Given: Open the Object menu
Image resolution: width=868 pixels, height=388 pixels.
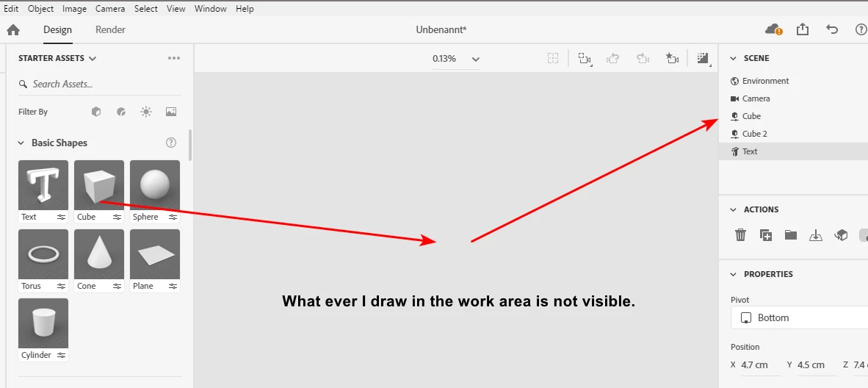Looking at the screenshot, I should point(41,9).
